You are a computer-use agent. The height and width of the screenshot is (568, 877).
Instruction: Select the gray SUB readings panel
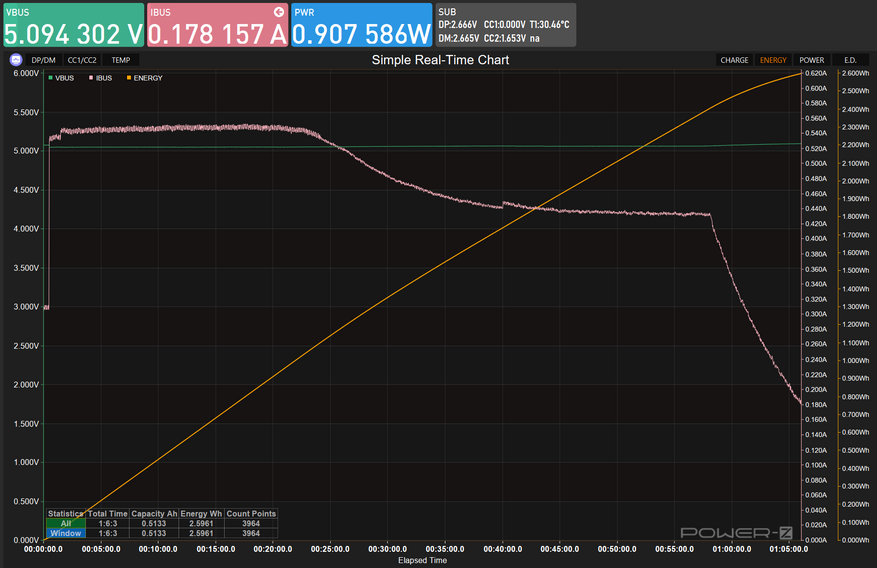click(x=506, y=25)
